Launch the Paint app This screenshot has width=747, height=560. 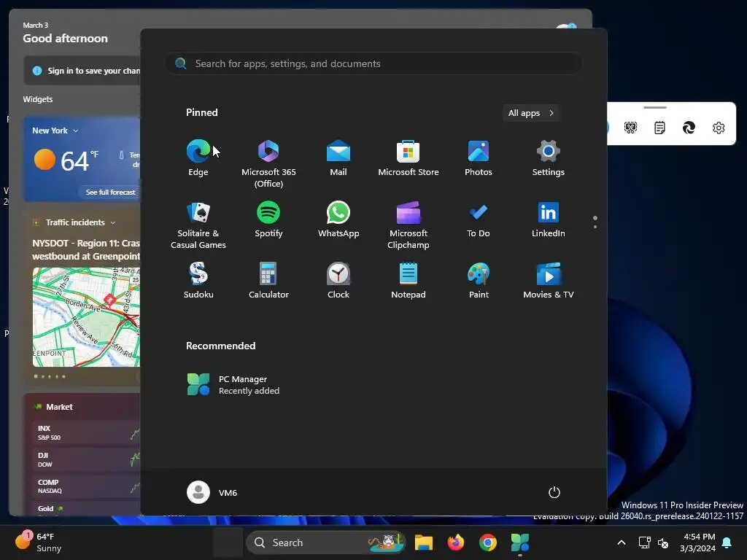479,281
